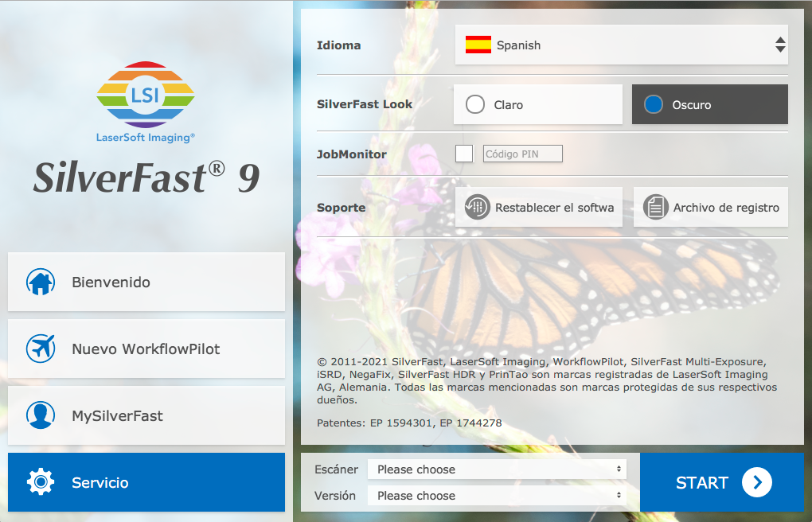Click the MySilverFast user profile icon

click(41, 415)
